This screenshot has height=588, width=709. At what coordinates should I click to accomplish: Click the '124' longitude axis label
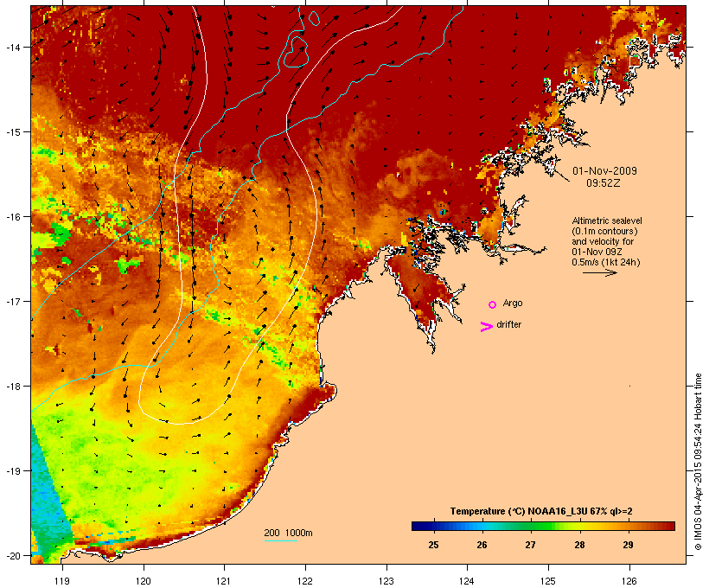(x=467, y=581)
